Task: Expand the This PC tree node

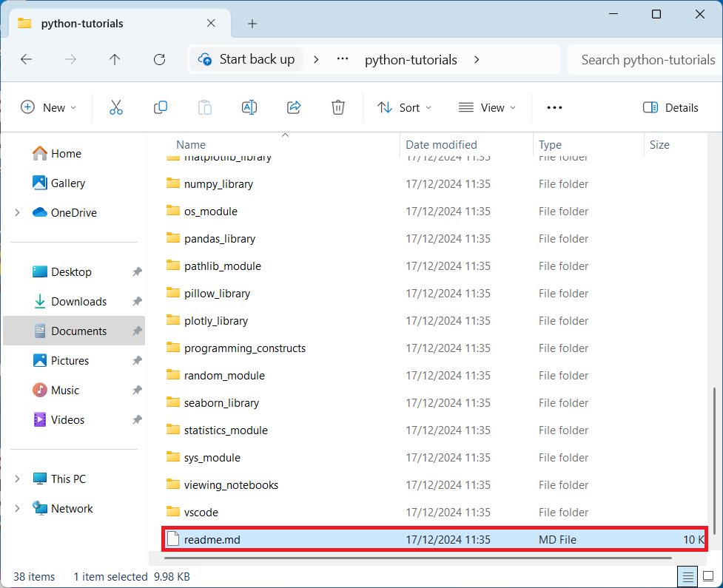Action: [17, 479]
